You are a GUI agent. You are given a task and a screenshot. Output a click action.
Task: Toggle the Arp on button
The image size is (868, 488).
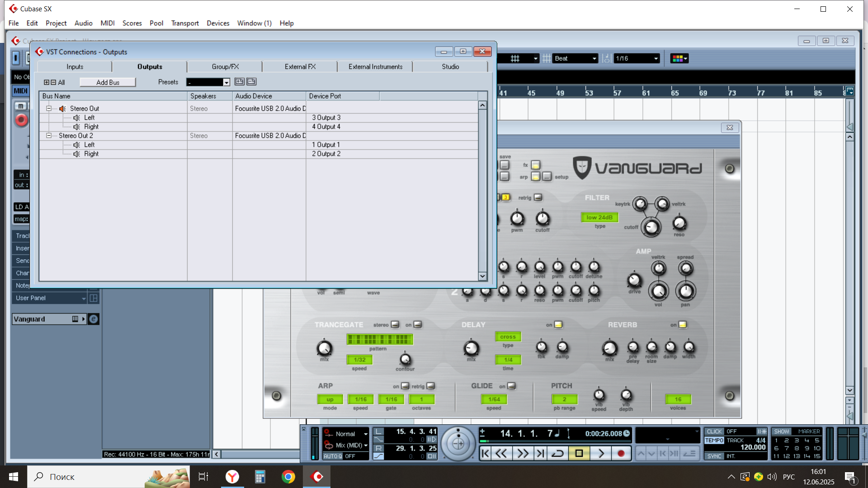tap(405, 386)
